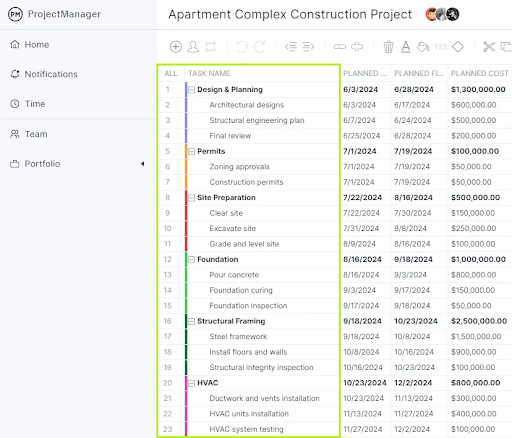This screenshot has width=512, height=438.
Task: Select the Foundation inspection task
Action: 248,305
